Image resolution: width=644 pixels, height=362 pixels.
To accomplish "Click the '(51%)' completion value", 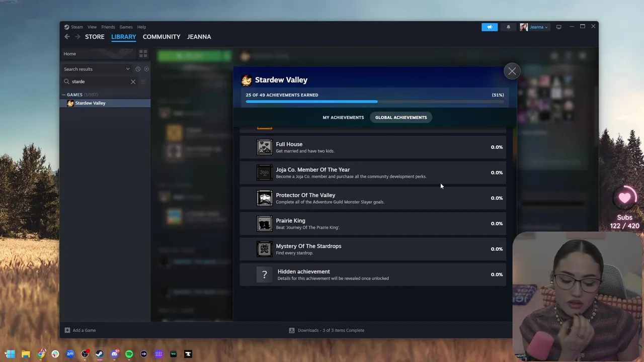I will click(498, 95).
